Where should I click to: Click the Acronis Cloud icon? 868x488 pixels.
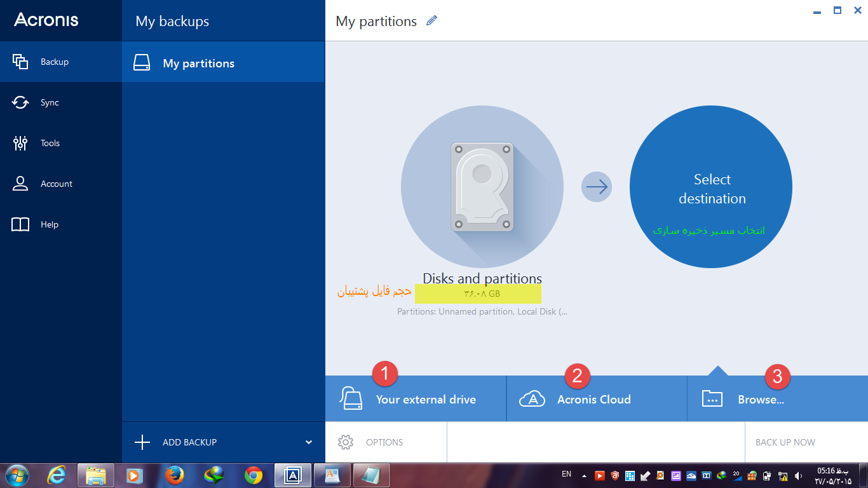pos(532,399)
